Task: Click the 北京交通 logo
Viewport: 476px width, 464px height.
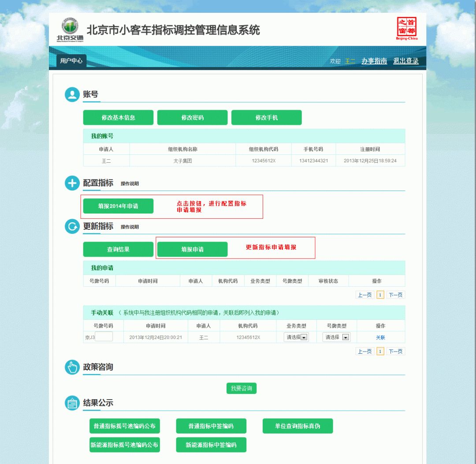Action: [69, 28]
